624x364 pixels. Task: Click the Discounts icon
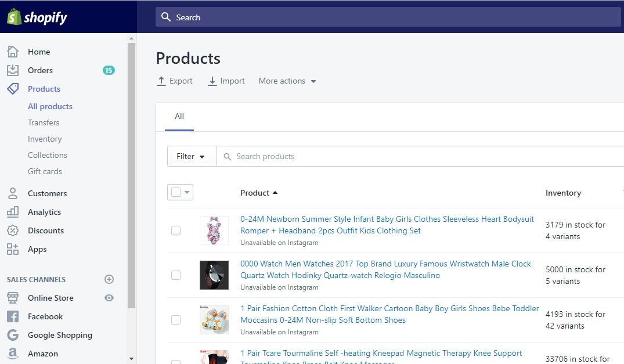point(13,230)
